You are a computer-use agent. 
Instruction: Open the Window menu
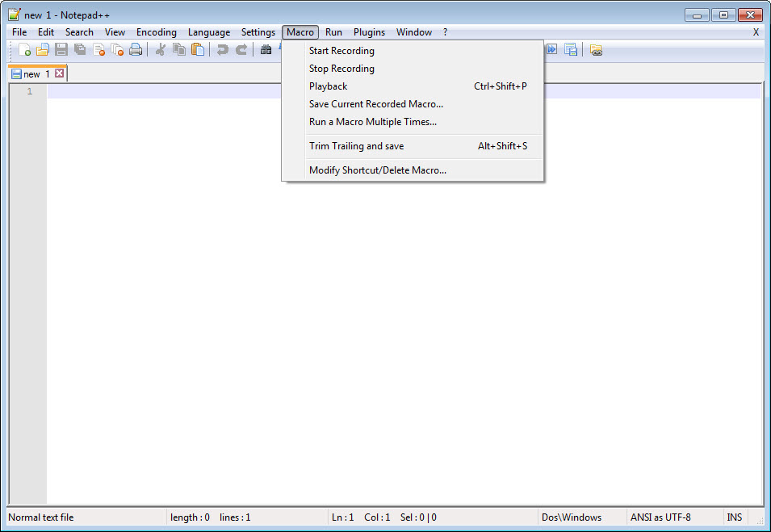coord(414,32)
